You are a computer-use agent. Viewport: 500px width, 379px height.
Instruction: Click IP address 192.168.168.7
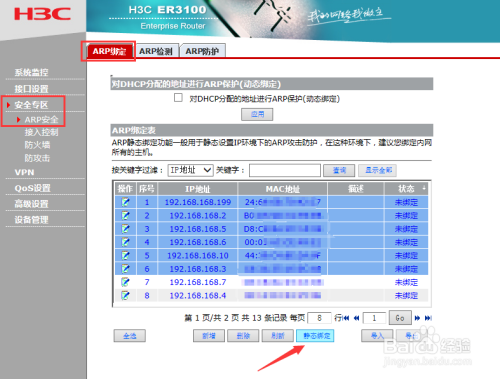(x=198, y=282)
